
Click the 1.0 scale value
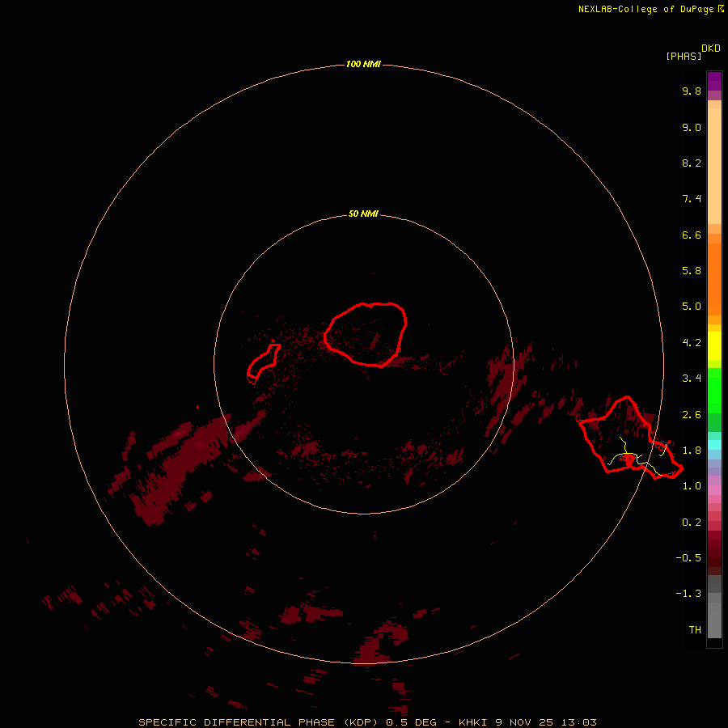692,486
